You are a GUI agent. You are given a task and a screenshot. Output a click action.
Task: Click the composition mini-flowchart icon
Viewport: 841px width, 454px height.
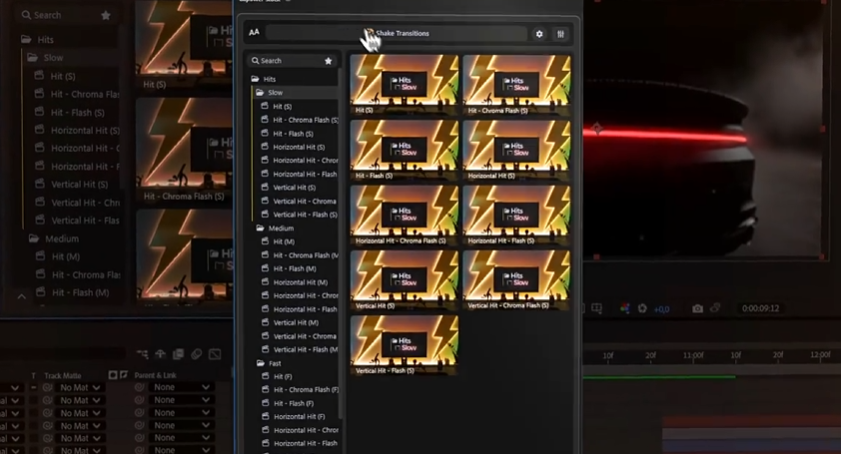(x=142, y=354)
